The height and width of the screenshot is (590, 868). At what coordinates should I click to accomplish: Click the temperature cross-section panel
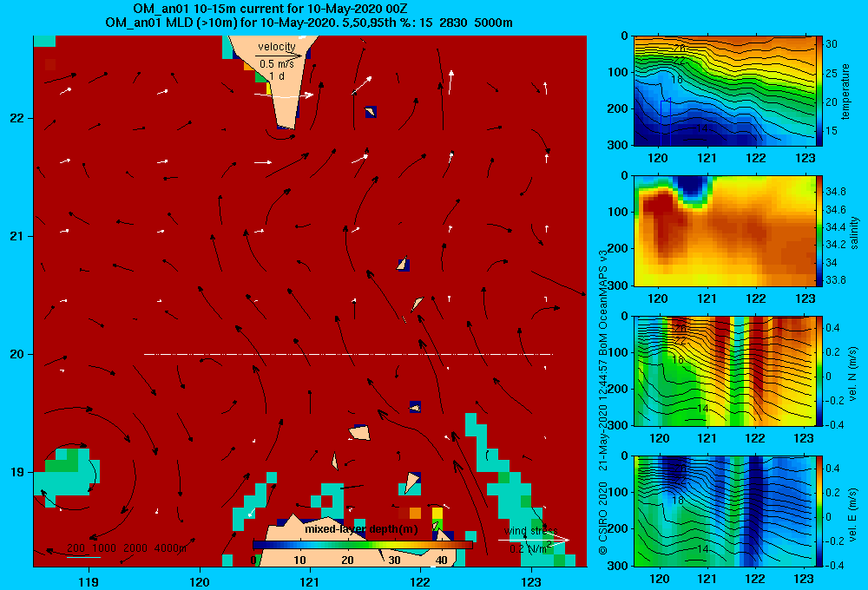point(725,91)
